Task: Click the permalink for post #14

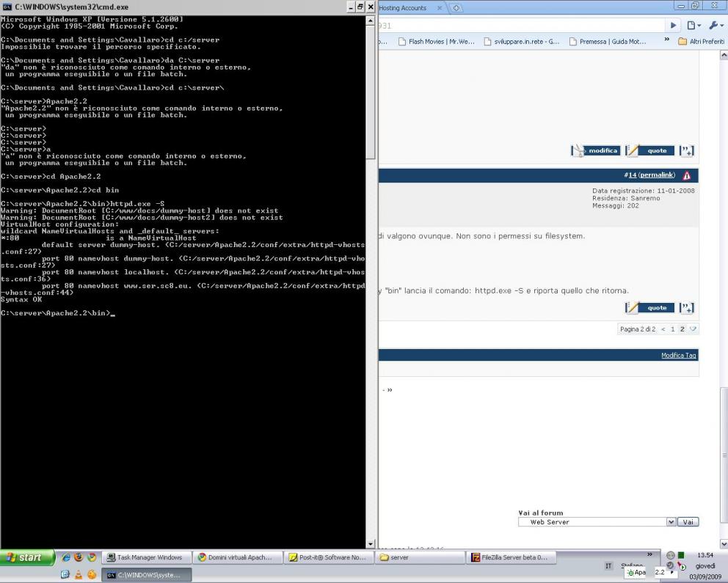Action: [x=656, y=175]
